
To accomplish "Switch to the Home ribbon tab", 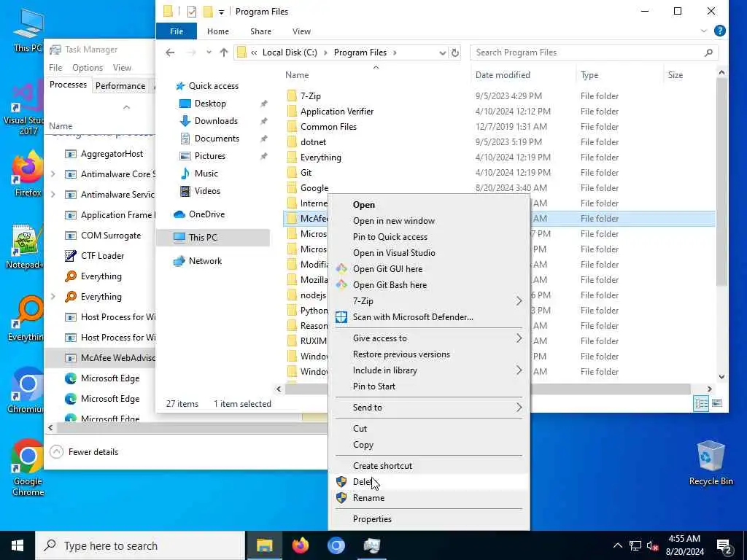I will [217, 31].
